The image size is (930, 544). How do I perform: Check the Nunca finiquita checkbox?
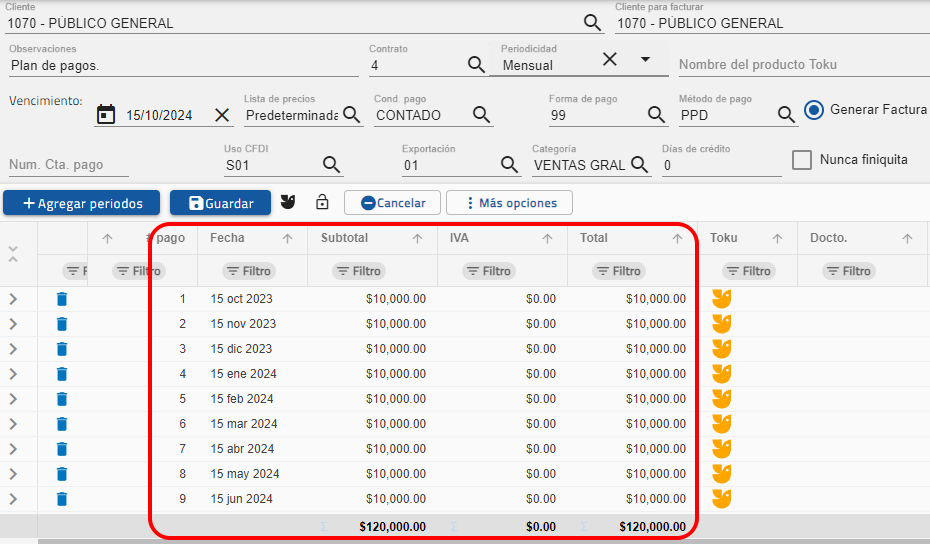pos(801,160)
